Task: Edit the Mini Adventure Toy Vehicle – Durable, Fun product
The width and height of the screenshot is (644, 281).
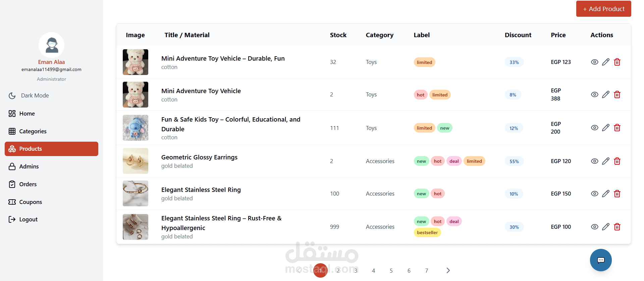Action: click(x=606, y=62)
